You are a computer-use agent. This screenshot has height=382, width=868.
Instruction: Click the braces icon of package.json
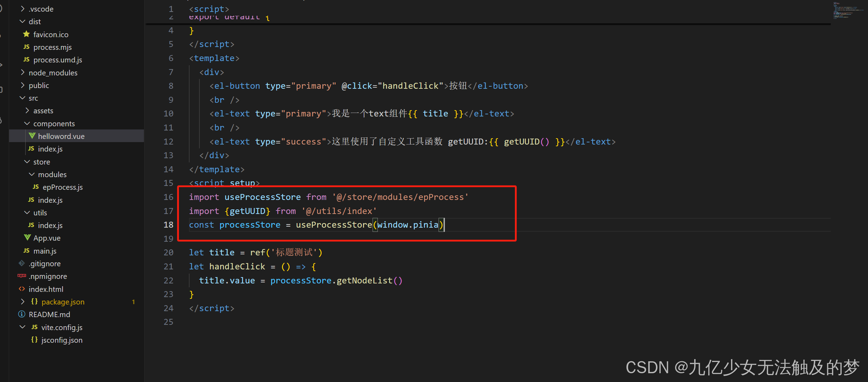coord(34,302)
